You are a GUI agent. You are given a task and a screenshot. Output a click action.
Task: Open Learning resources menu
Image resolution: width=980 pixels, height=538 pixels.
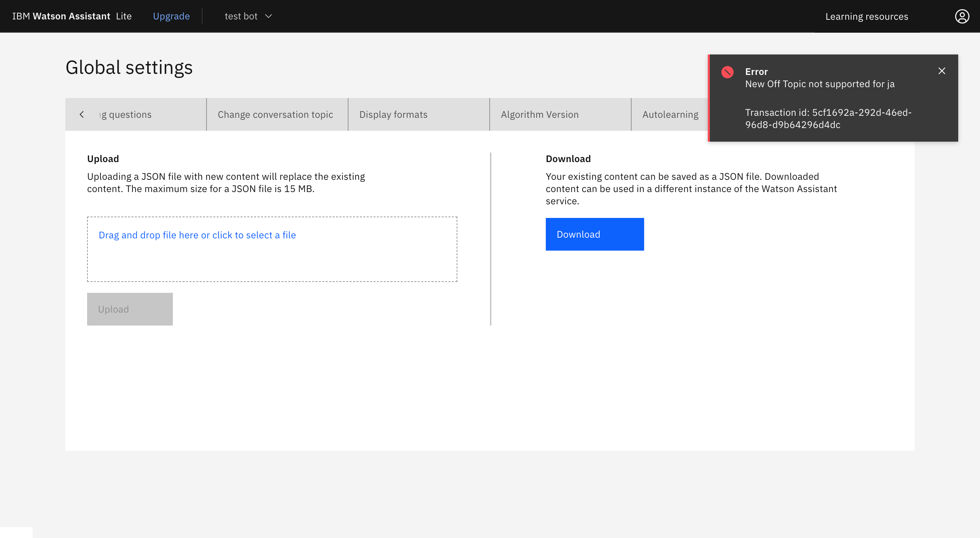[867, 16]
